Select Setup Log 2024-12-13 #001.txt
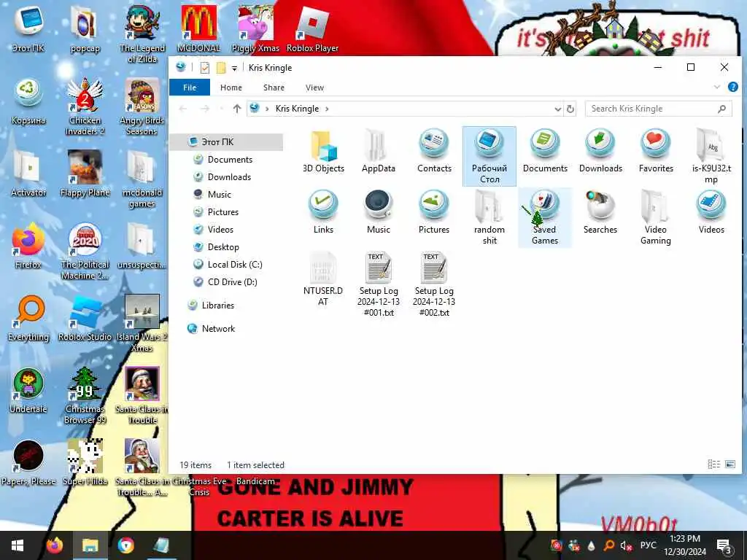 tap(379, 285)
